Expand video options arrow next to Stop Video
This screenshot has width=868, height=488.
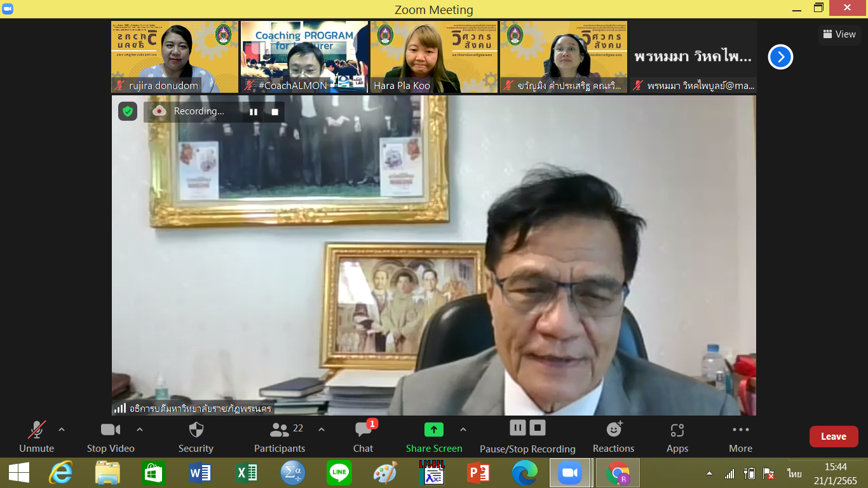coord(140,430)
